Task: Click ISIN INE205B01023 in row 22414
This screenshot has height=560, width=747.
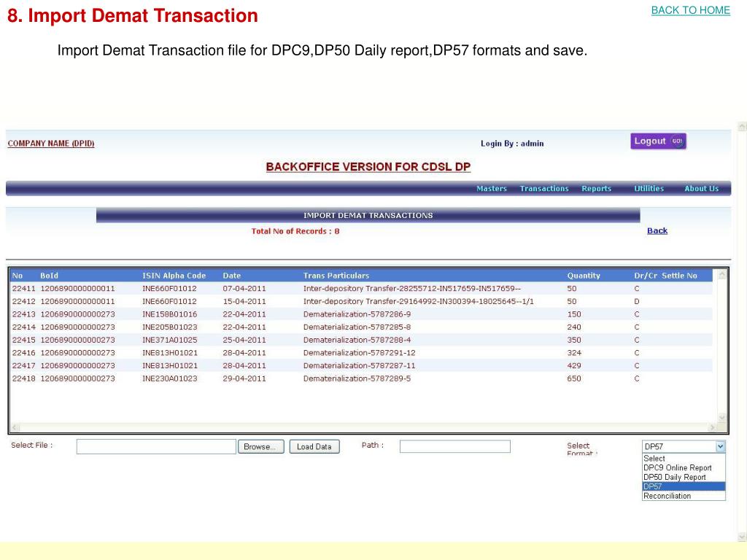Action: (x=169, y=327)
